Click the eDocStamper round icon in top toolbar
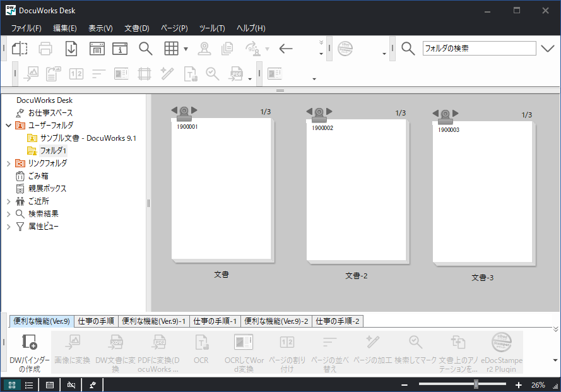Viewport: 561px width, 392px height. click(345, 49)
